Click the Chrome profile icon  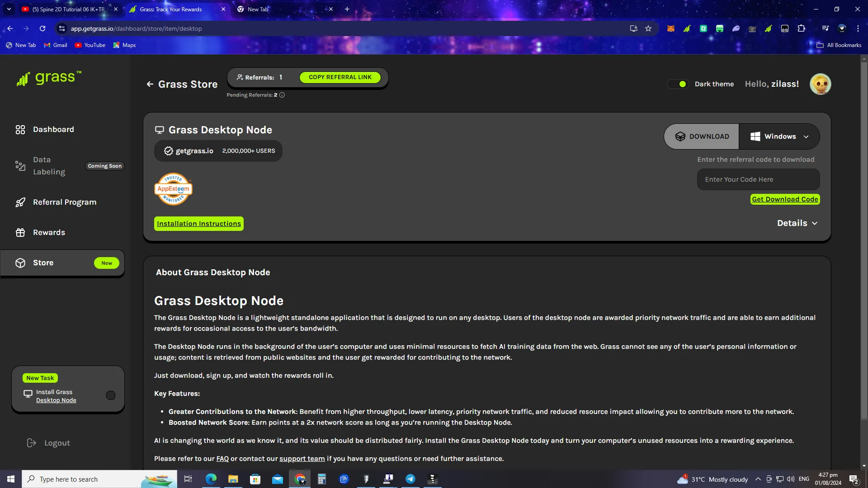click(842, 28)
